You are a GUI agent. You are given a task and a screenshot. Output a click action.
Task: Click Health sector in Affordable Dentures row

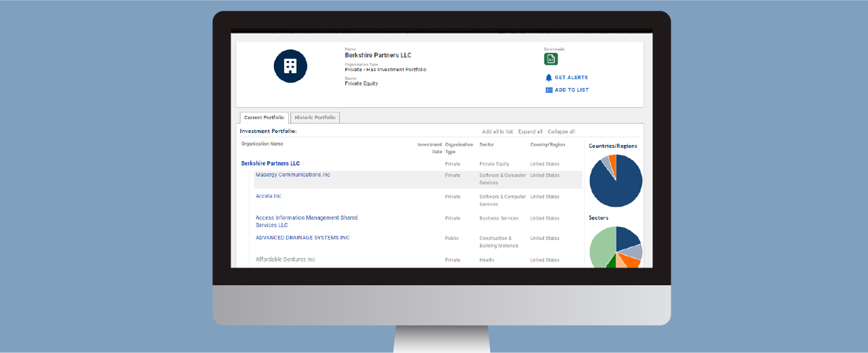point(487,260)
